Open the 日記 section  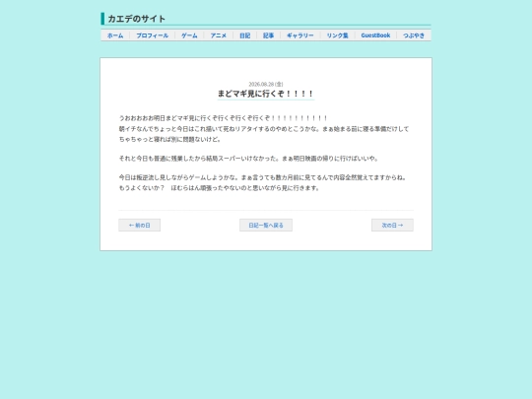pyautogui.click(x=245, y=35)
